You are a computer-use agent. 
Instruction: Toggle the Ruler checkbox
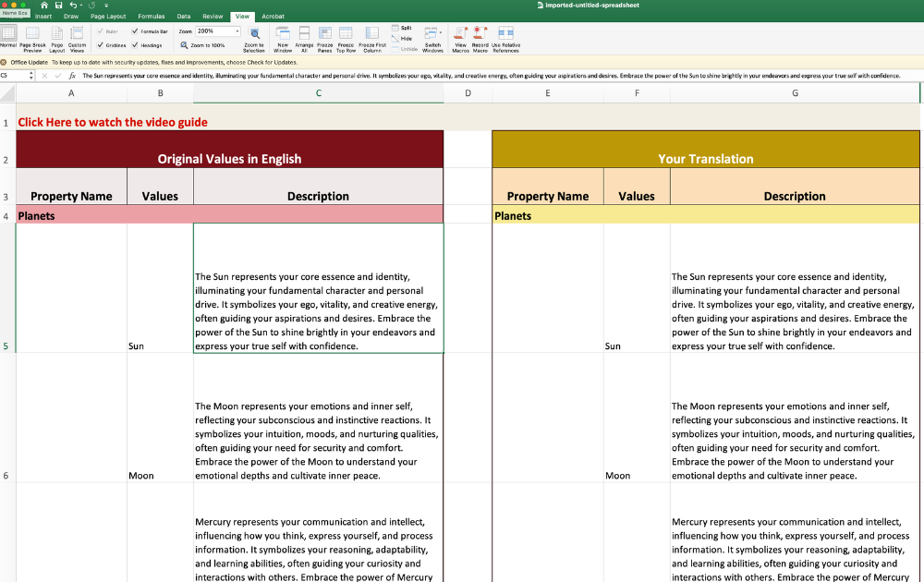(100, 31)
